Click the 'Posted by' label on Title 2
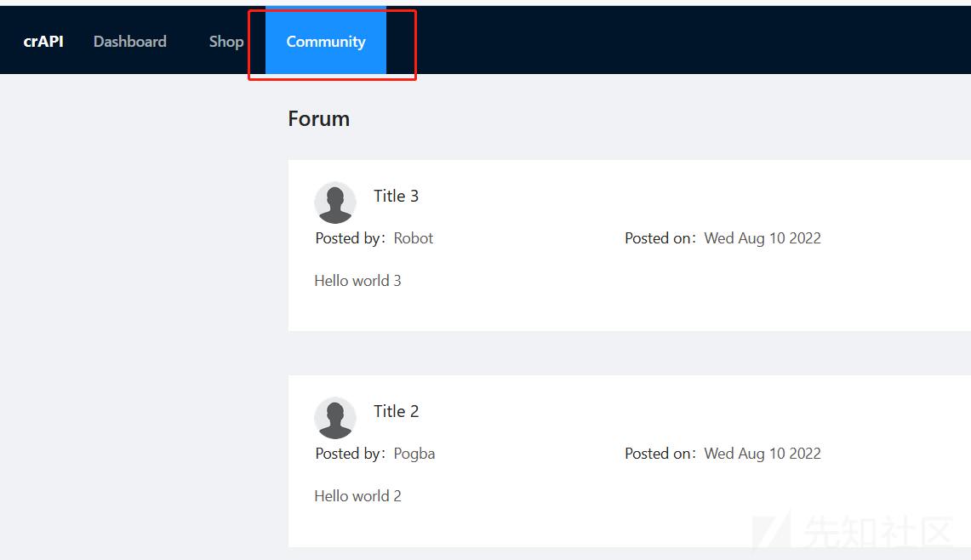 (x=349, y=454)
